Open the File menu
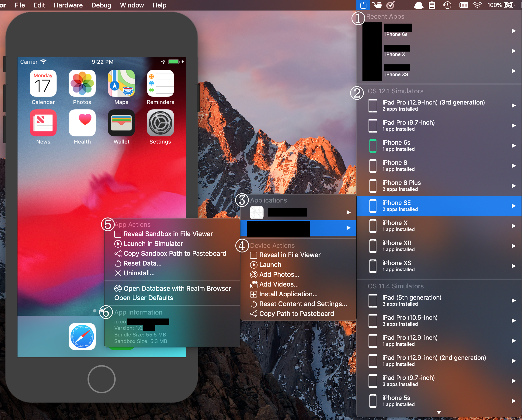Image resolution: width=522 pixels, height=420 pixels. point(20,5)
